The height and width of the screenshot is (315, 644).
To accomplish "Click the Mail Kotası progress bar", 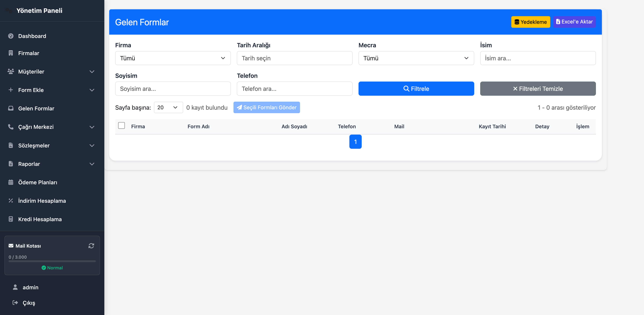I will pos(52,261).
